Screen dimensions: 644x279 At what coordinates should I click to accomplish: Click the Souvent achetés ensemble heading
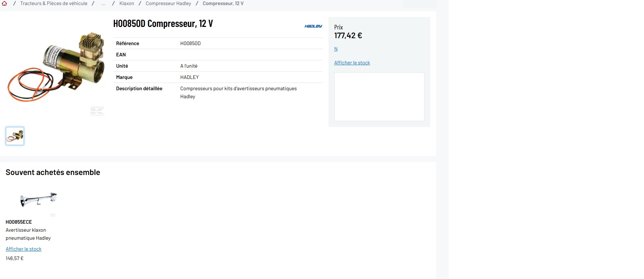[53, 172]
